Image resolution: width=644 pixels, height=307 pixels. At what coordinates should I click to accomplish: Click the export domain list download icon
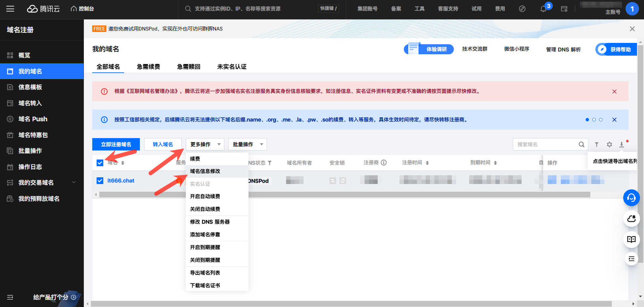(x=622, y=144)
